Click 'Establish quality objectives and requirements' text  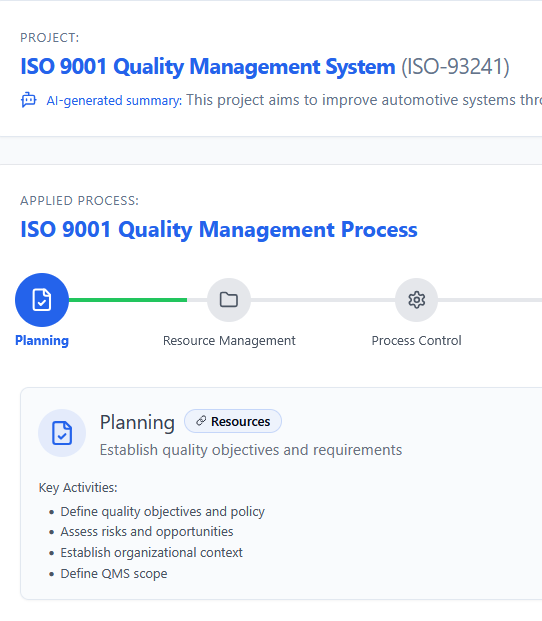[x=251, y=450]
